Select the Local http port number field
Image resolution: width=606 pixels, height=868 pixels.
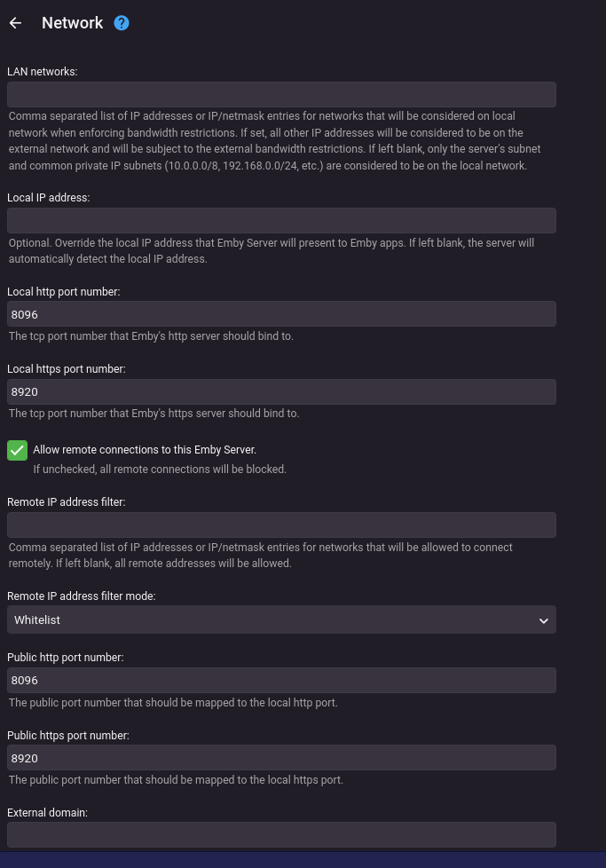281,314
